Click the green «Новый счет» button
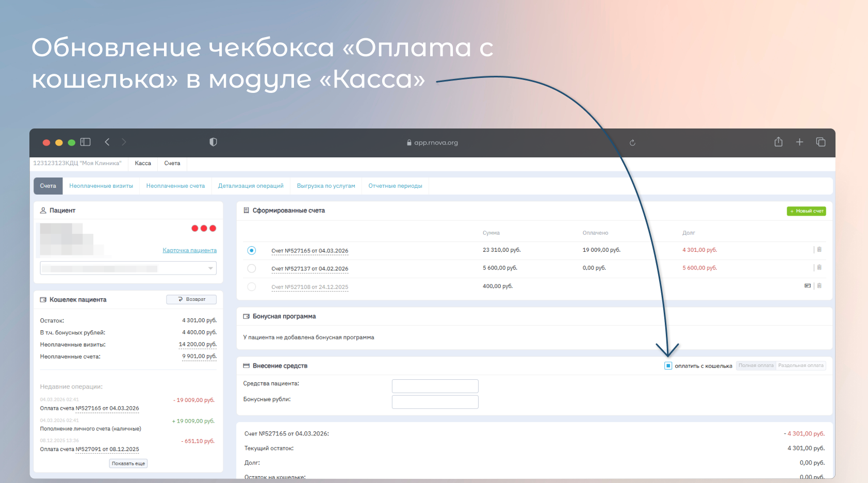 [x=806, y=211]
